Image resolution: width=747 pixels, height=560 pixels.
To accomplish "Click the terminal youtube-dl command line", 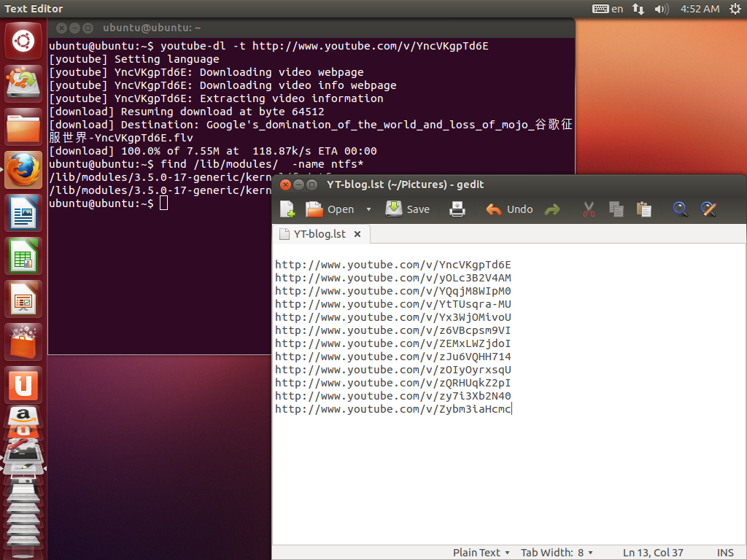I will (268, 46).
